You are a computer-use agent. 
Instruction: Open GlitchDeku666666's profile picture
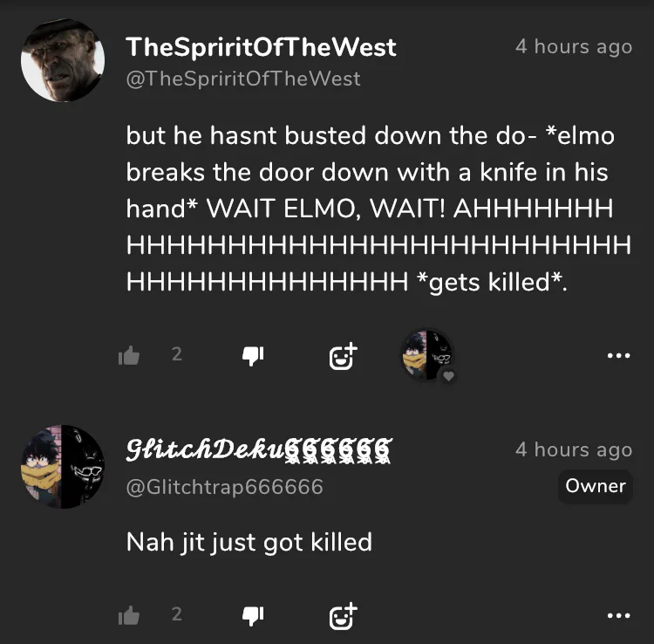63,467
